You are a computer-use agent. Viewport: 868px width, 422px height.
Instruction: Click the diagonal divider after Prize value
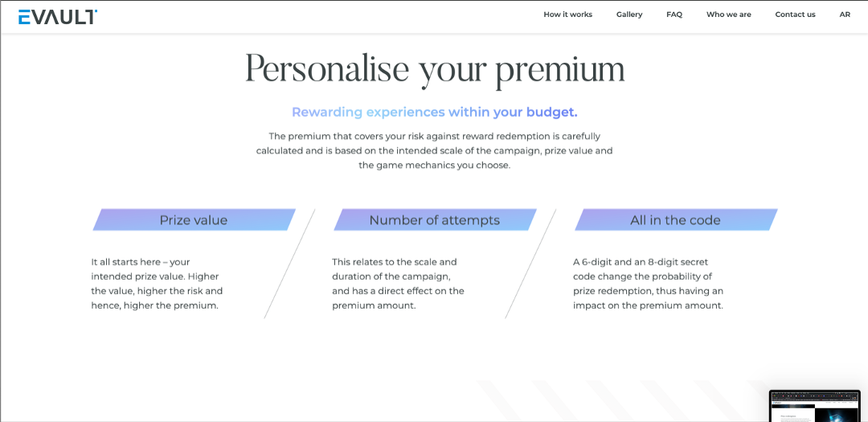(289, 264)
